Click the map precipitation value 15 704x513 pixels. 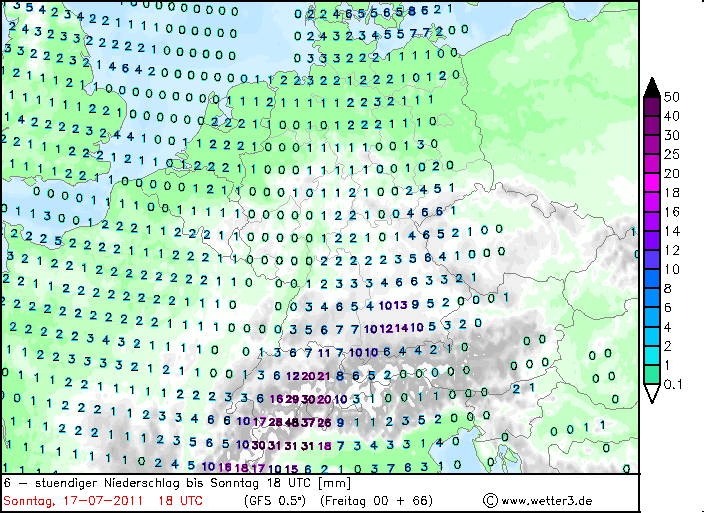pyautogui.click(x=291, y=469)
